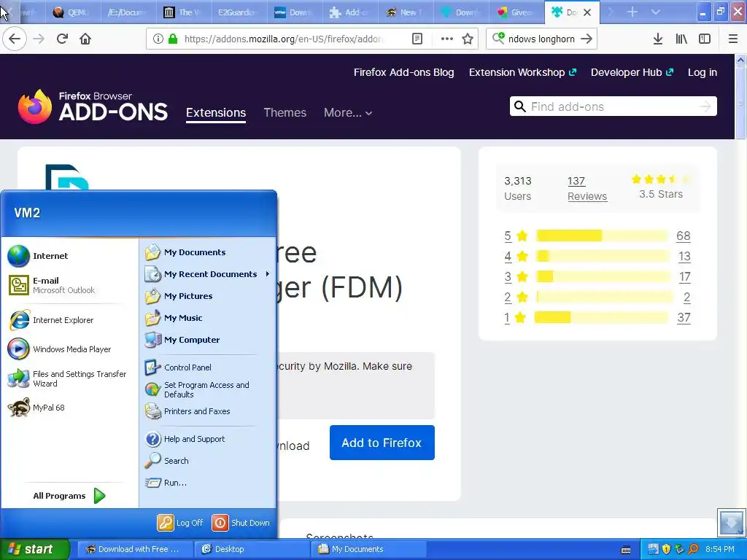Toggle reader view icon in address bar

(x=417, y=39)
